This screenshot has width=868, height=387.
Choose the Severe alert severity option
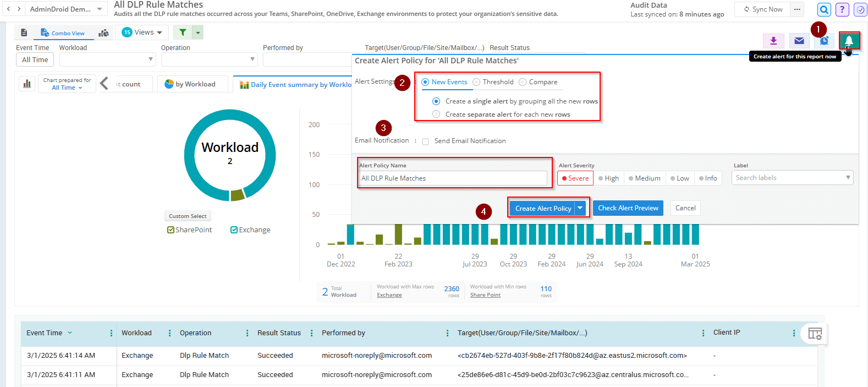[x=575, y=178]
